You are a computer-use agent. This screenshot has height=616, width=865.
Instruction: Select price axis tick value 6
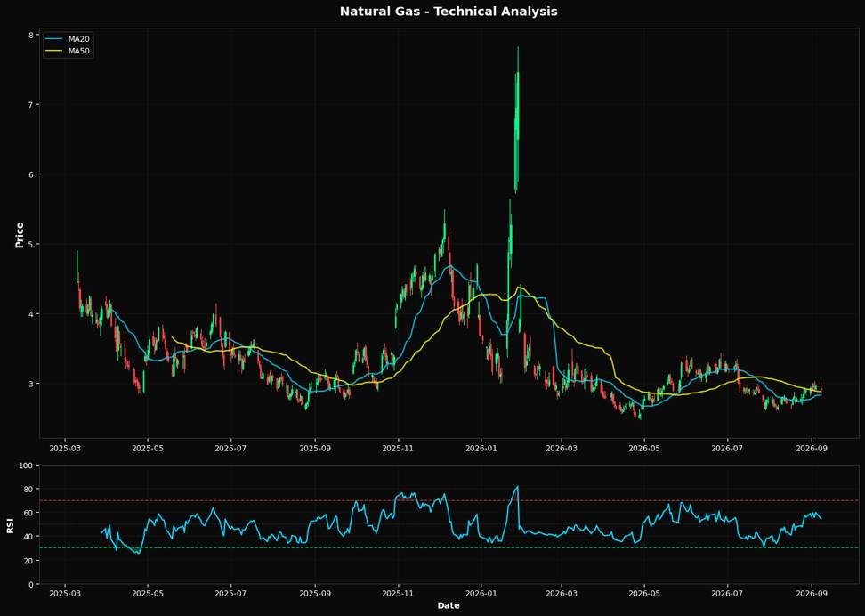(x=31, y=174)
